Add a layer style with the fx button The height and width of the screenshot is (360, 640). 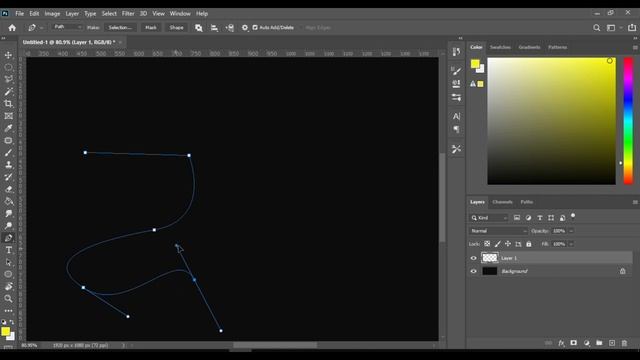[x=561, y=343]
